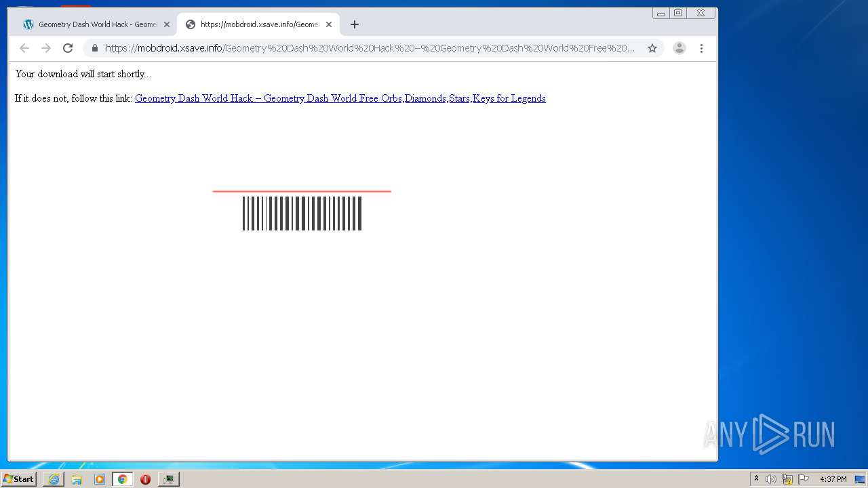Open Chrome's three-dot menu
Screen dimensions: 868x488
(x=701, y=48)
